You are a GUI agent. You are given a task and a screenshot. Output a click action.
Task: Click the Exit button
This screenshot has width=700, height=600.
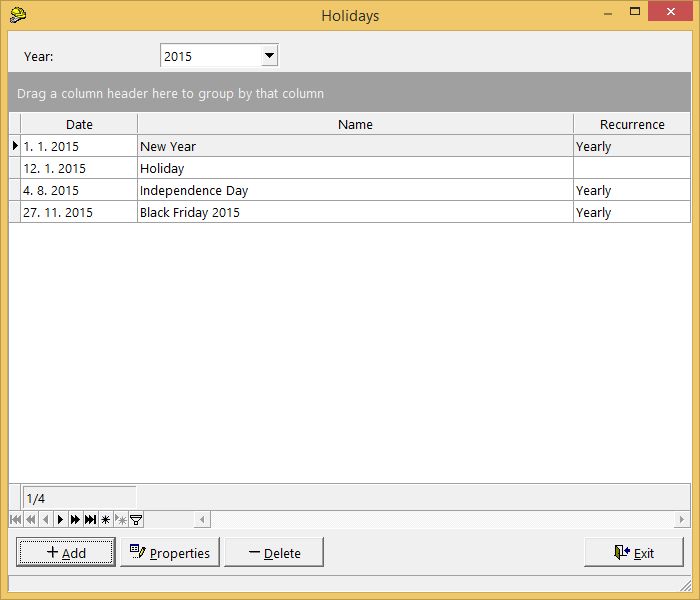(x=634, y=553)
